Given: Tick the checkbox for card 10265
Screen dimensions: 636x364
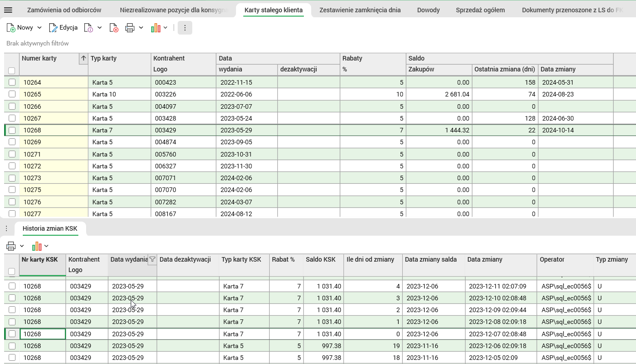Looking at the screenshot, I should click(12, 94).
